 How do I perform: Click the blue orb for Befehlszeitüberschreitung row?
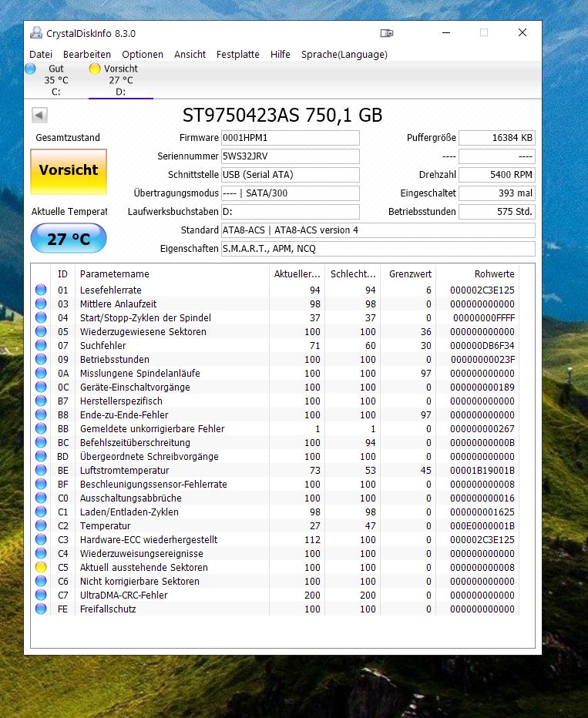coord(41,442)
